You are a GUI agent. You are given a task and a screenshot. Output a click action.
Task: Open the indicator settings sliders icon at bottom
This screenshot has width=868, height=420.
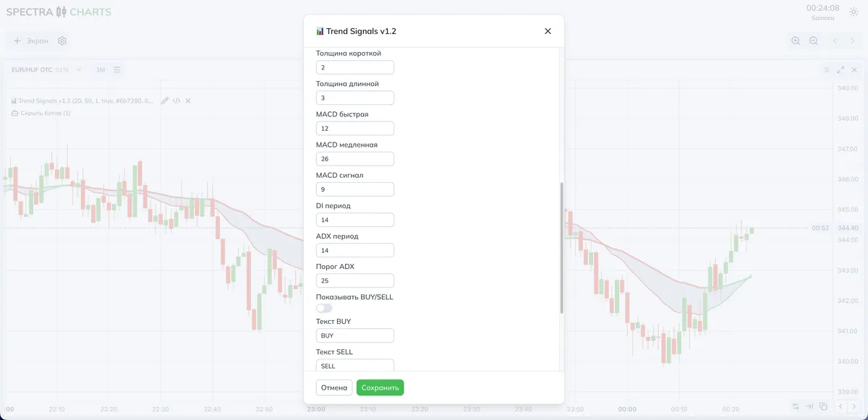point(796,406)
